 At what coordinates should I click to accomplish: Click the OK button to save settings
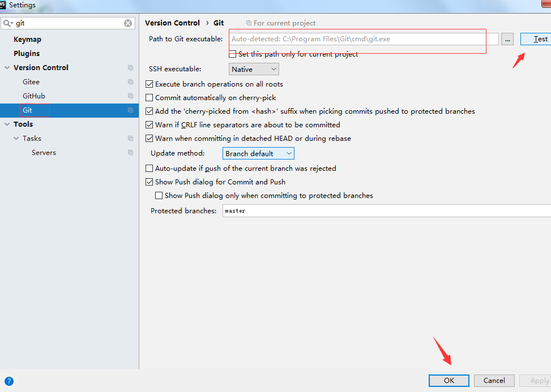click(x=449, y=381)
